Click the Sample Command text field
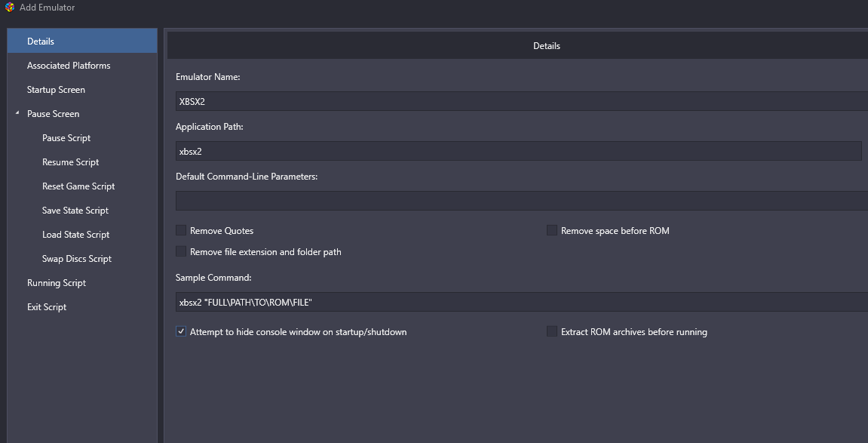The width and height of the screenshot is (868, 443). pyautogui.click(x=521, y=303)
